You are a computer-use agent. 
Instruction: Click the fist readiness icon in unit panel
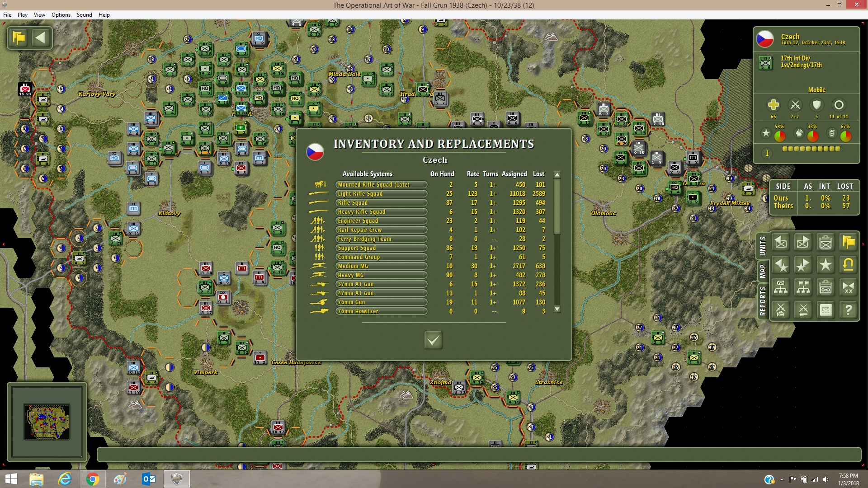[799, 133]
